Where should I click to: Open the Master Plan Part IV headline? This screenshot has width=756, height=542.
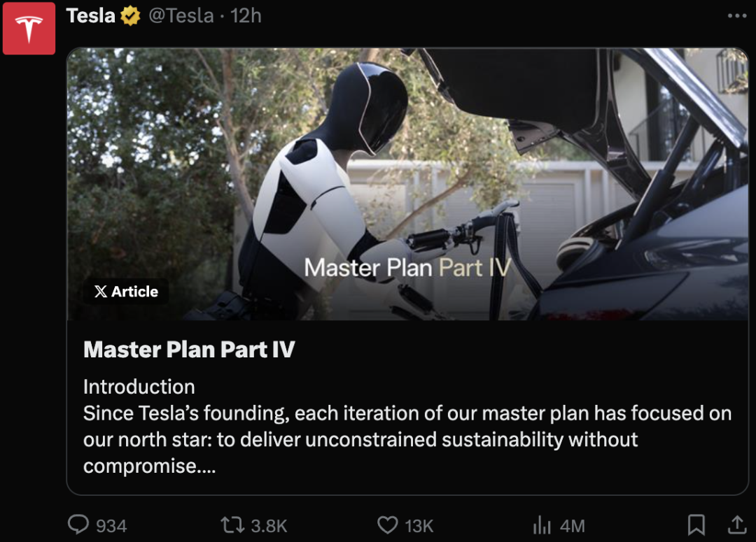pos(189,350)
